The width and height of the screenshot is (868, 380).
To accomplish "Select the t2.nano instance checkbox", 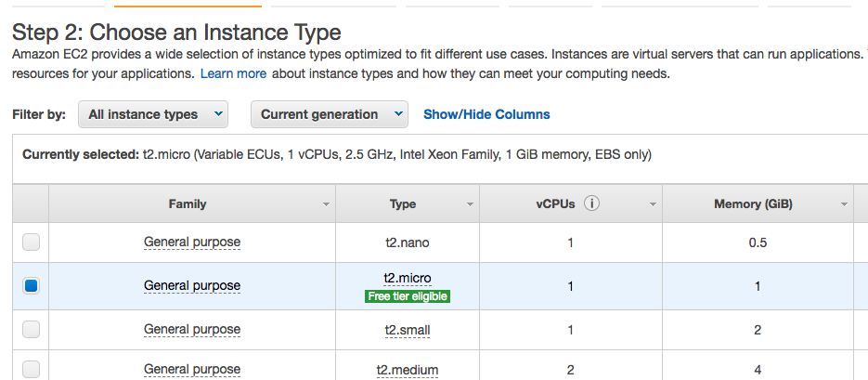I will click(x=32, y=242).
